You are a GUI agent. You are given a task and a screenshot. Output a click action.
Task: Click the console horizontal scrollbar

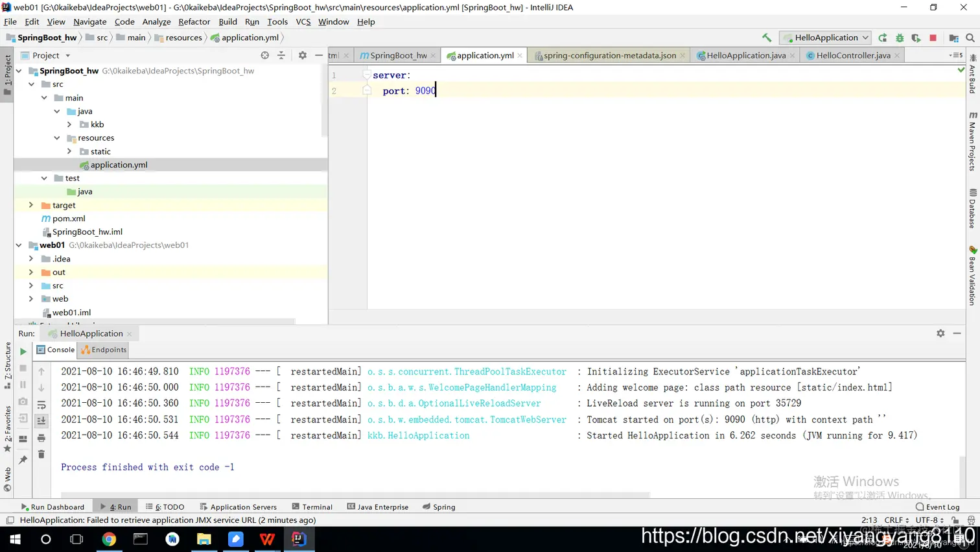click(355, 495)
